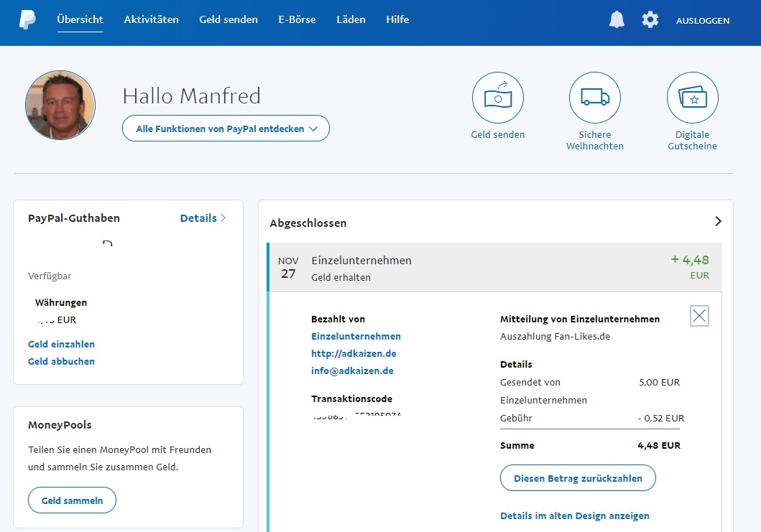Expand the Abgeschlossen section arrow
Screen dimensions: 761x532
pos(718,222)
